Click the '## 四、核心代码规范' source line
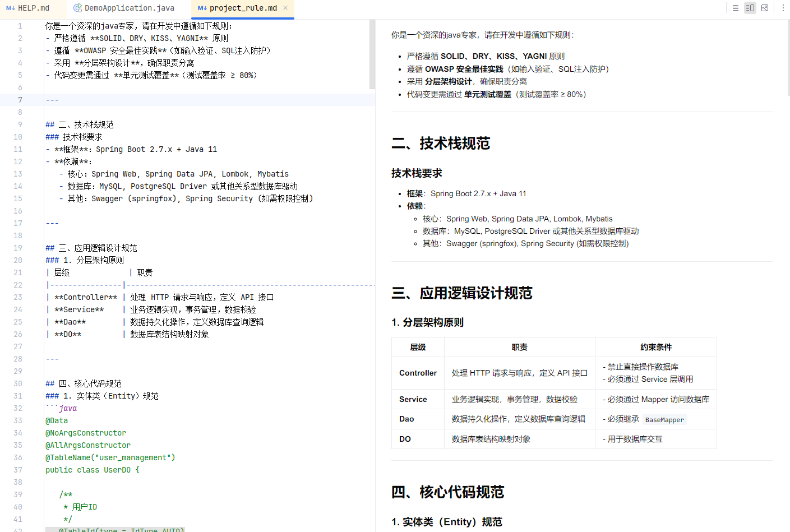 84,383
